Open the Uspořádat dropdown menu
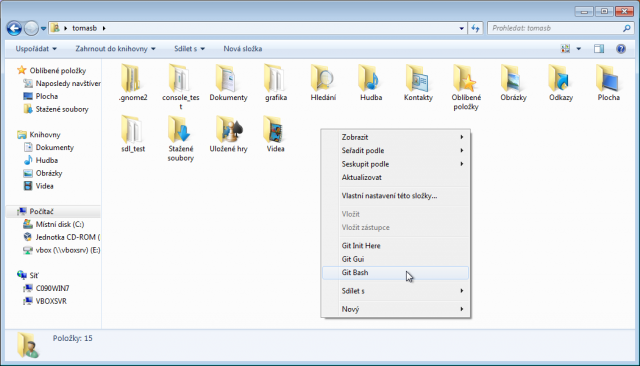 36,49
